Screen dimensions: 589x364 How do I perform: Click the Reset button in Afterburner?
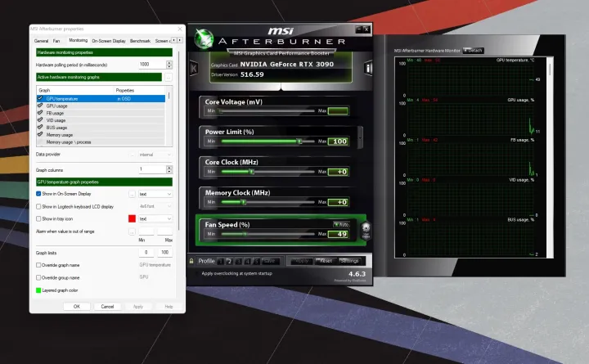[x=325, y=261]
